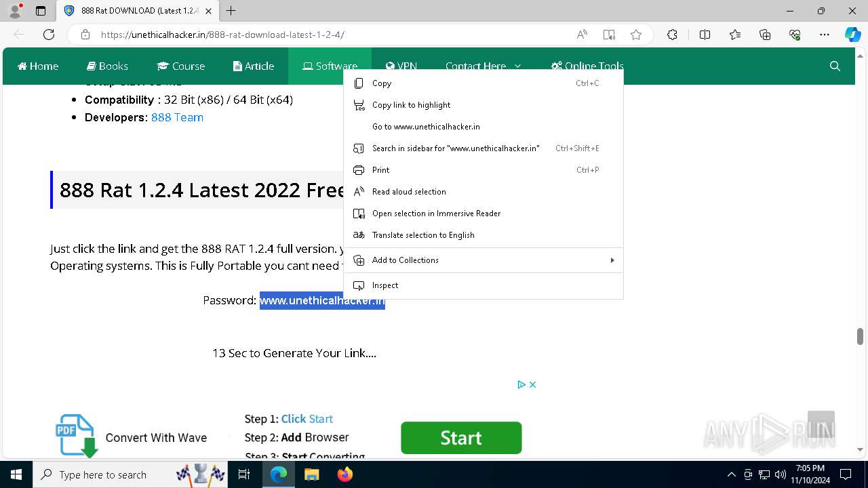Open the Home nav item

click(38, 66)
